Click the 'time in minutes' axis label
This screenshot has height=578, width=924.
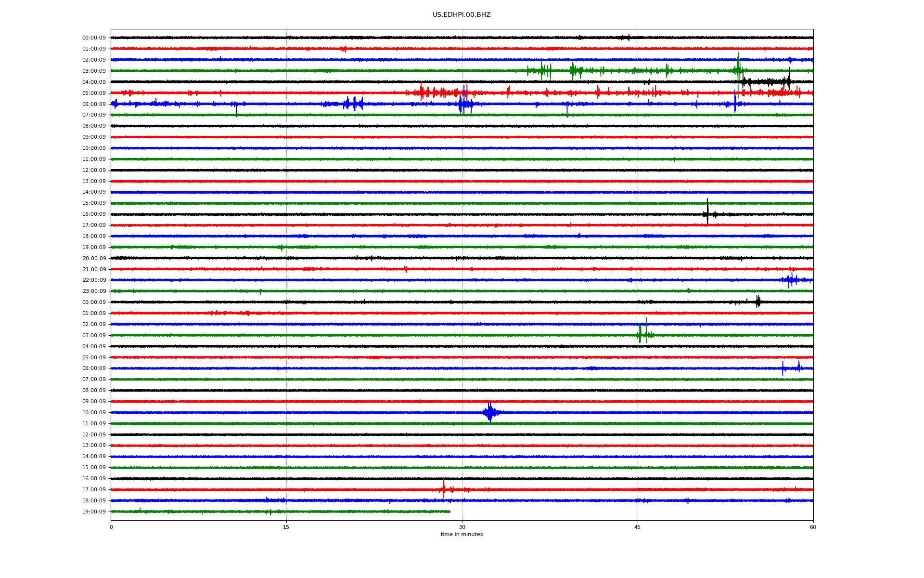tap(461, 534)
